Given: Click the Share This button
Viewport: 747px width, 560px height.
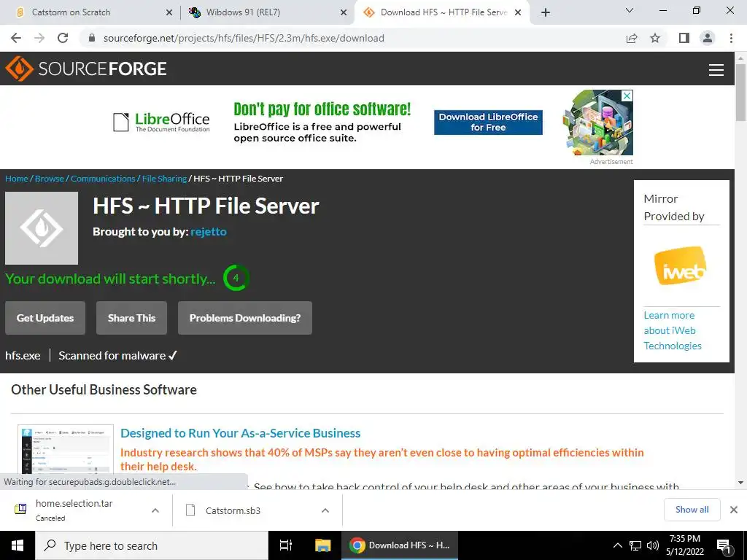Looking at the screenshot, I should [131, 318].
